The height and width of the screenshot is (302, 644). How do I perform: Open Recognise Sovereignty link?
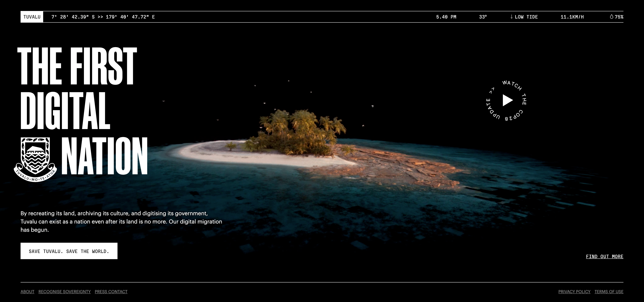point(65,292)
